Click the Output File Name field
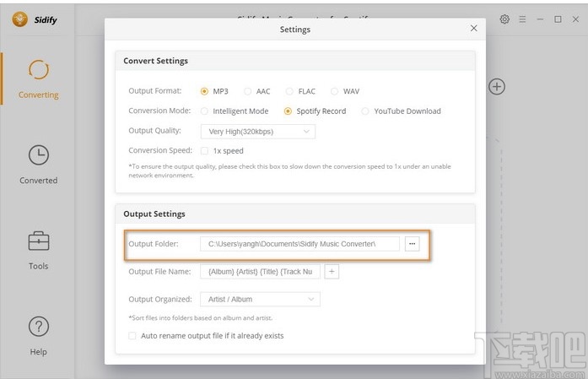This screenshot has height=379, width=588. point(260,272)
